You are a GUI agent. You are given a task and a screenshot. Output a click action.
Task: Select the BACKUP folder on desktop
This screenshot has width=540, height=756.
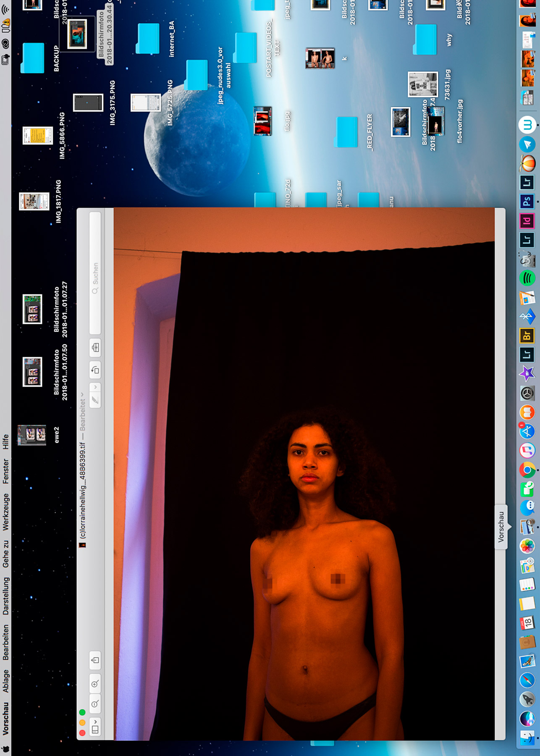pos(33,58)
